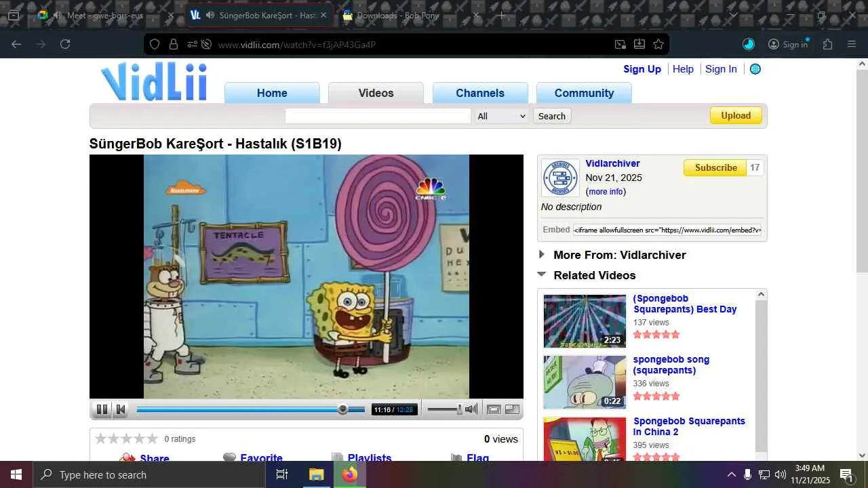The image size is (868, 488).
Task: Open the browser hamburger menu
Action: pos(852,44)
